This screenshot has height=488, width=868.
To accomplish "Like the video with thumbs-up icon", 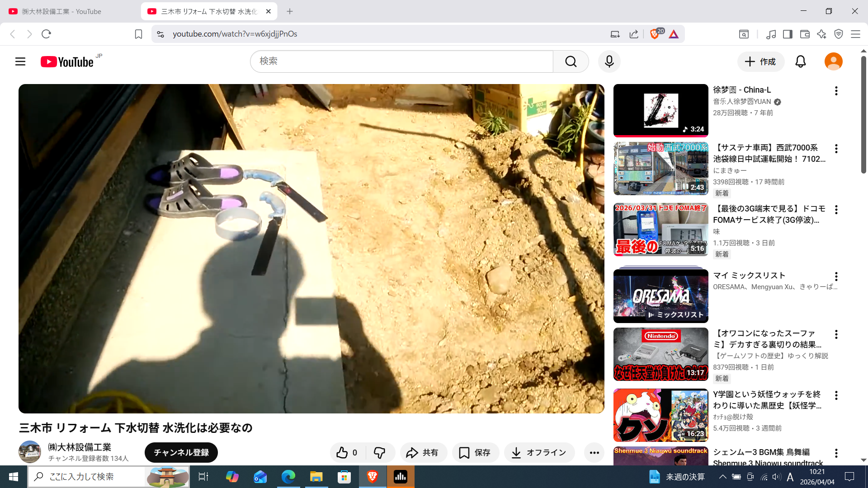I will (347, 452).
